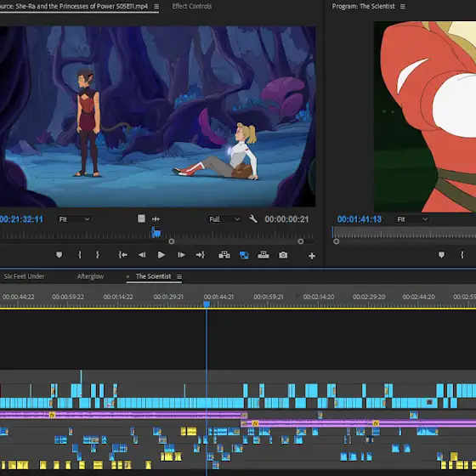The height and width of the screenshot is (476, 476).
Task: Add a marker in the Source monitor
Action: pos(59,255)
